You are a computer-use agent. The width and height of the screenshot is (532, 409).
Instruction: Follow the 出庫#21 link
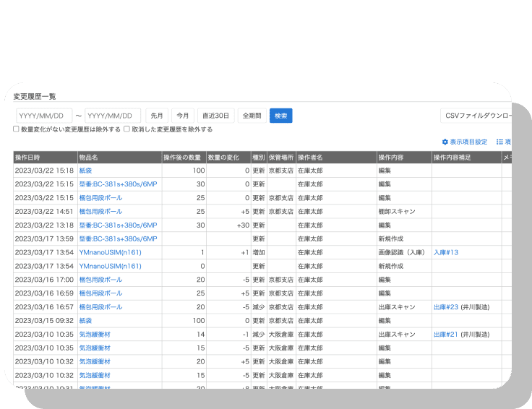(446, 335)
